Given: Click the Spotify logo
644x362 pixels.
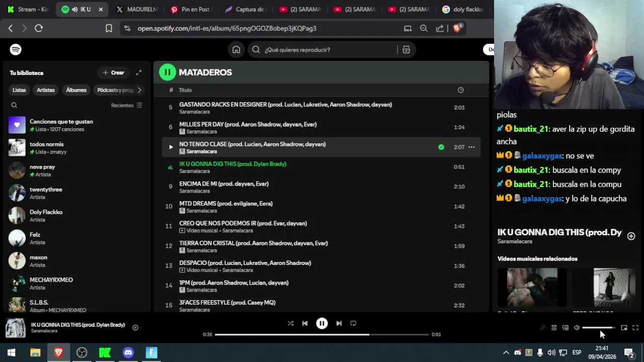Looking at the screenshot, I should click(16, 49).
